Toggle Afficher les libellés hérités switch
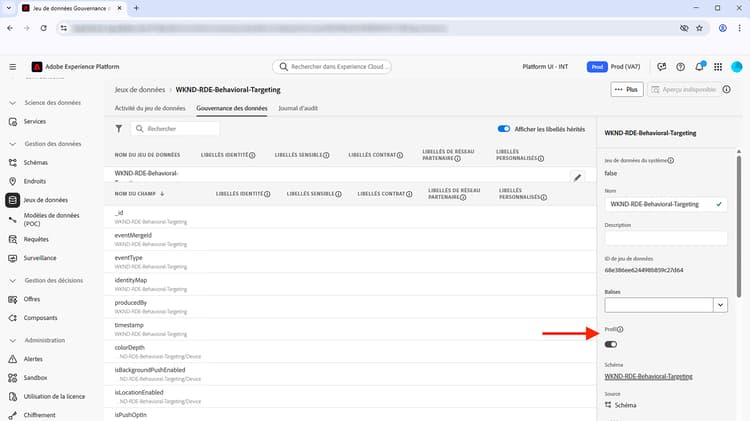 click(x=504, y=129)
